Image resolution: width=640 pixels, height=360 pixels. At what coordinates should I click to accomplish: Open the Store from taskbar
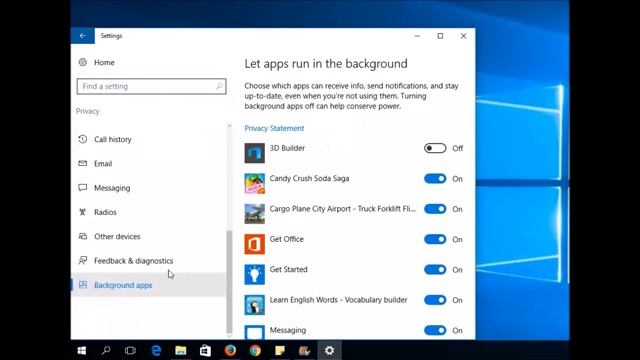click(x=205, y=350)
